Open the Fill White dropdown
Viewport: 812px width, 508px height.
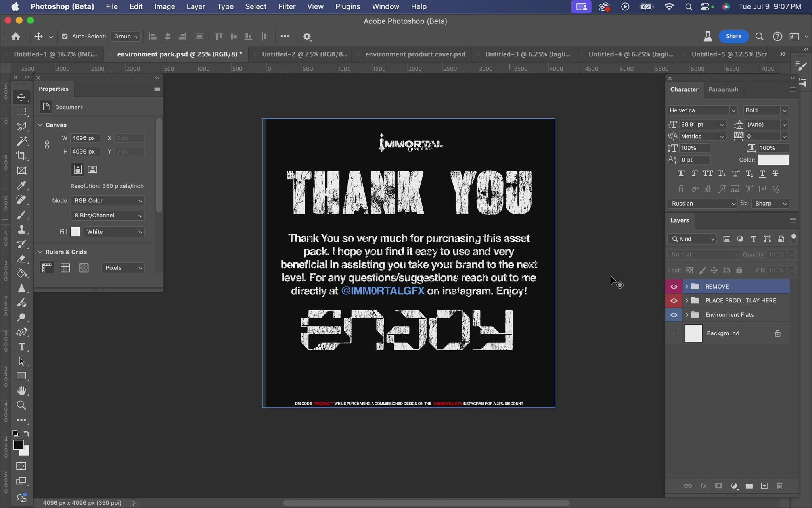(x=113, y=232)
